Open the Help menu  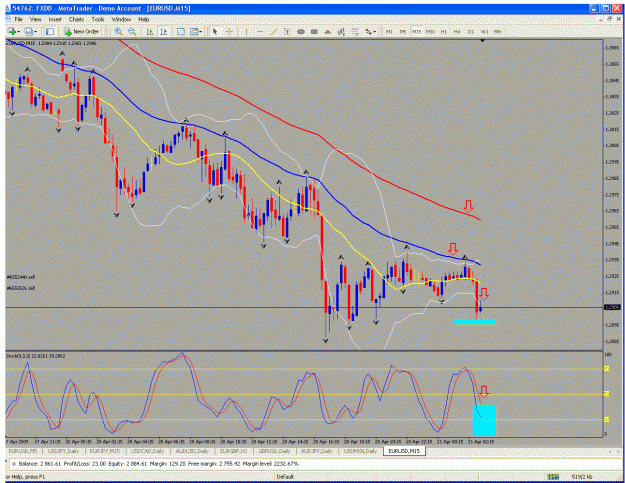(143, 19)
